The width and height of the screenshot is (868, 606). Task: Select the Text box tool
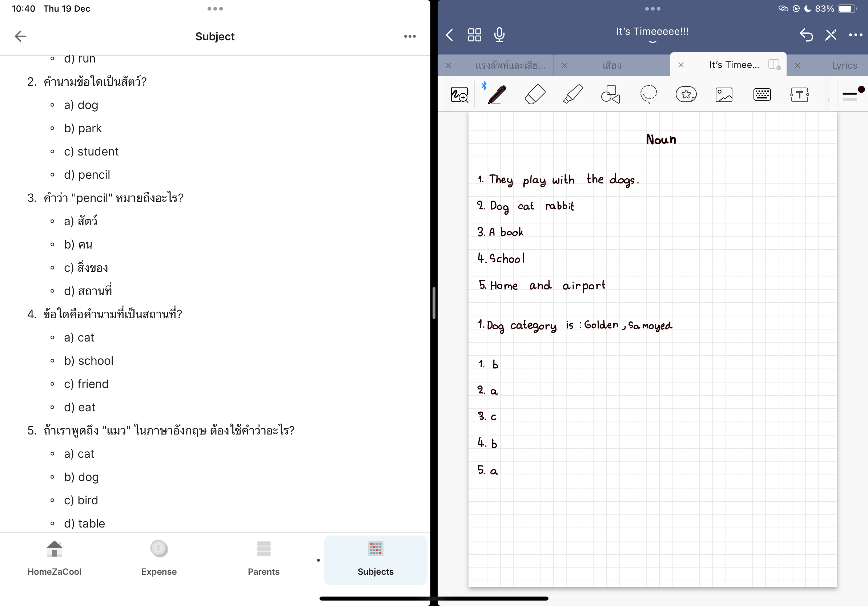[799, 94]
